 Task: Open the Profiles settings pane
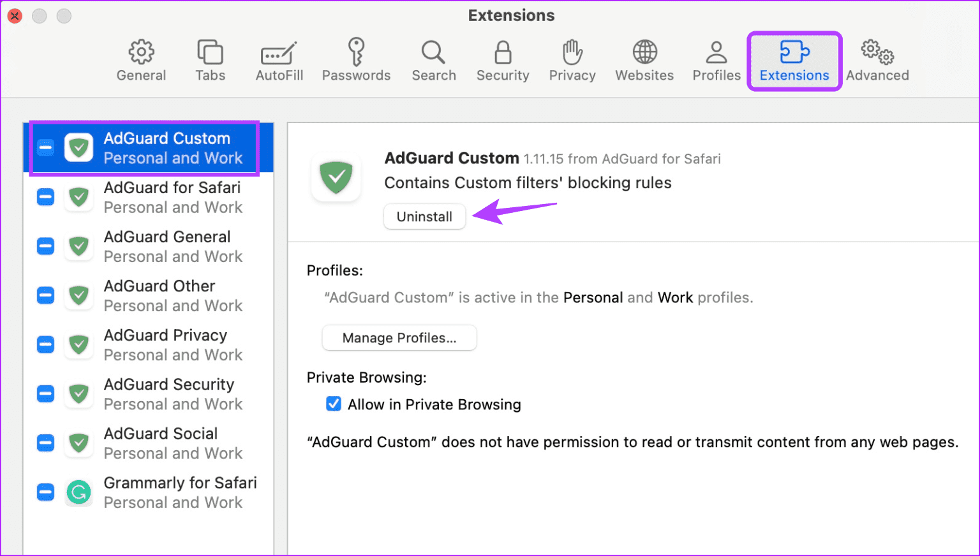(x=716, y=59)
